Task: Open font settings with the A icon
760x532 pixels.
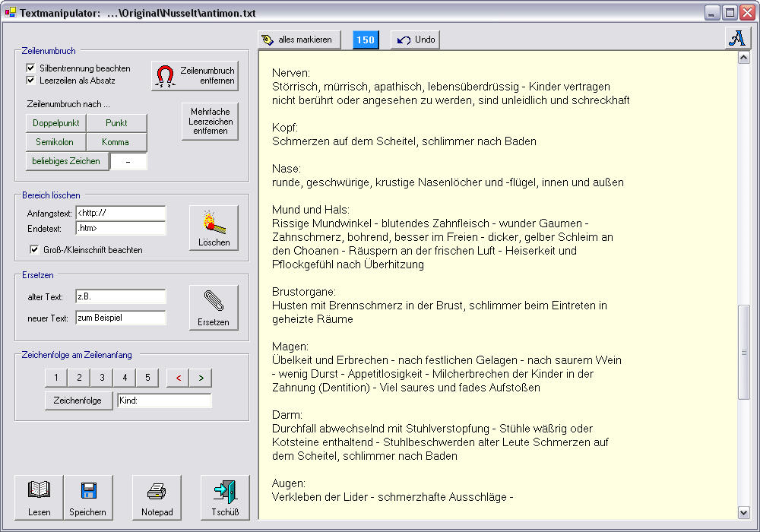Action: (736, 39)
